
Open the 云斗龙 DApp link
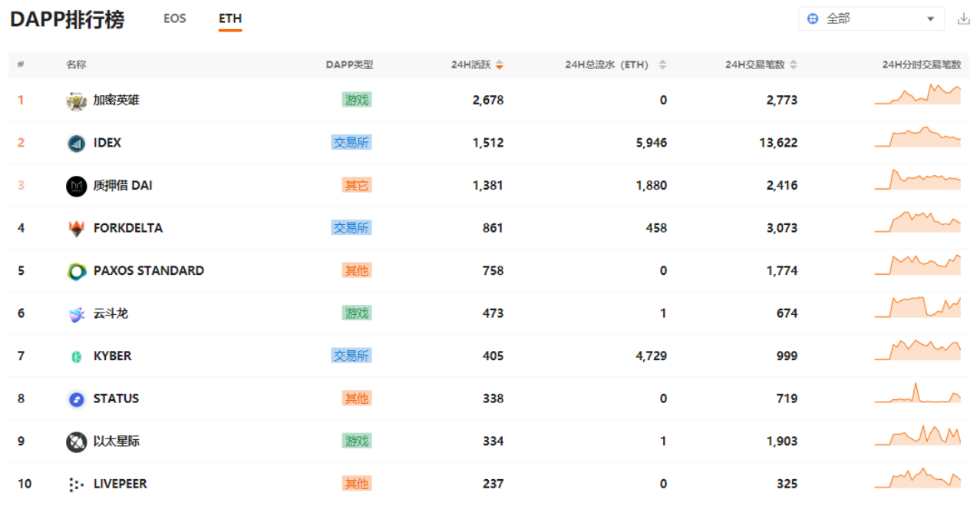(111, 313)
